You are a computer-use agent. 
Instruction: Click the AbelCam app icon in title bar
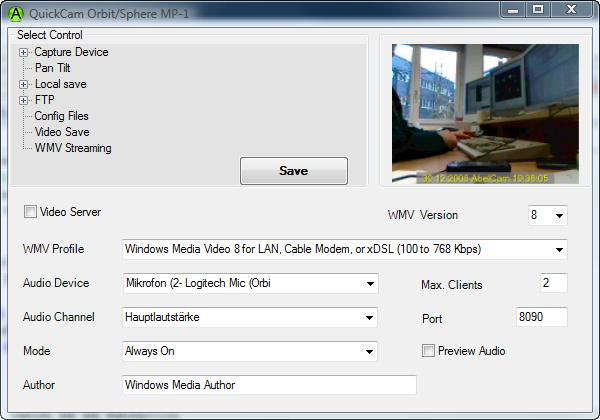[17, 13]
